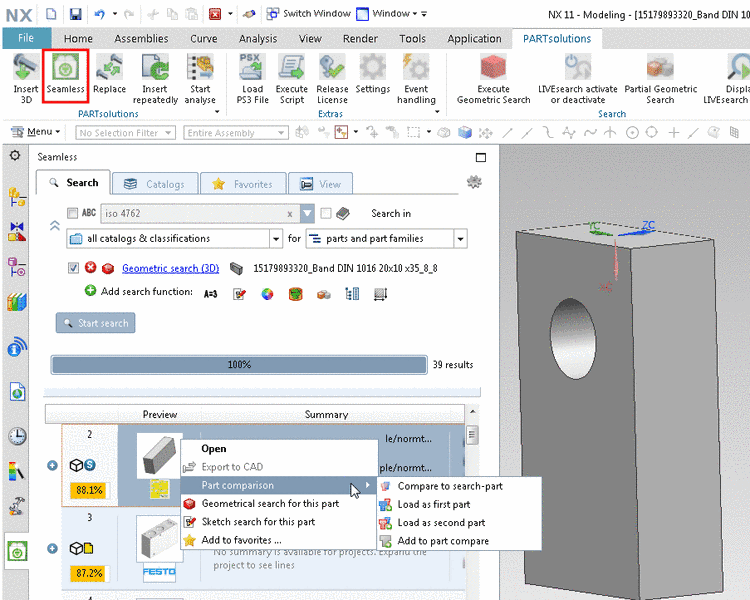Click the 88.1% similarity badge
The height and width of the screenshot is (600, 750).
89,490
